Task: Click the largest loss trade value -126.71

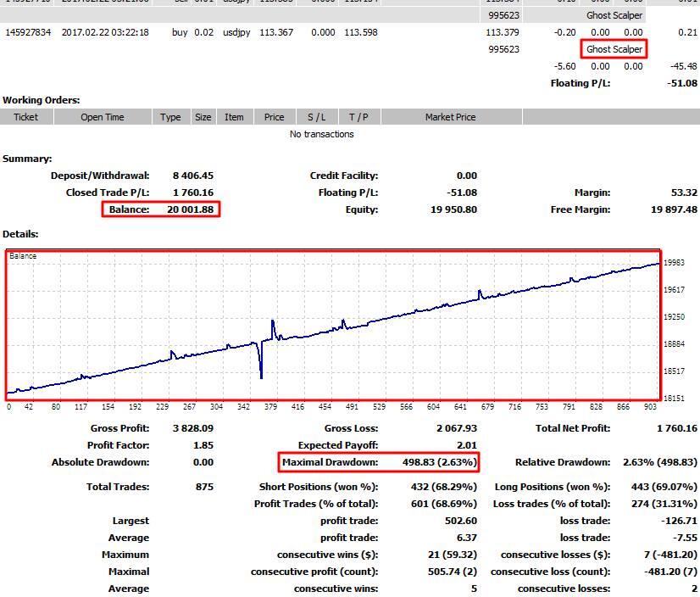Action: pos(679,521)
